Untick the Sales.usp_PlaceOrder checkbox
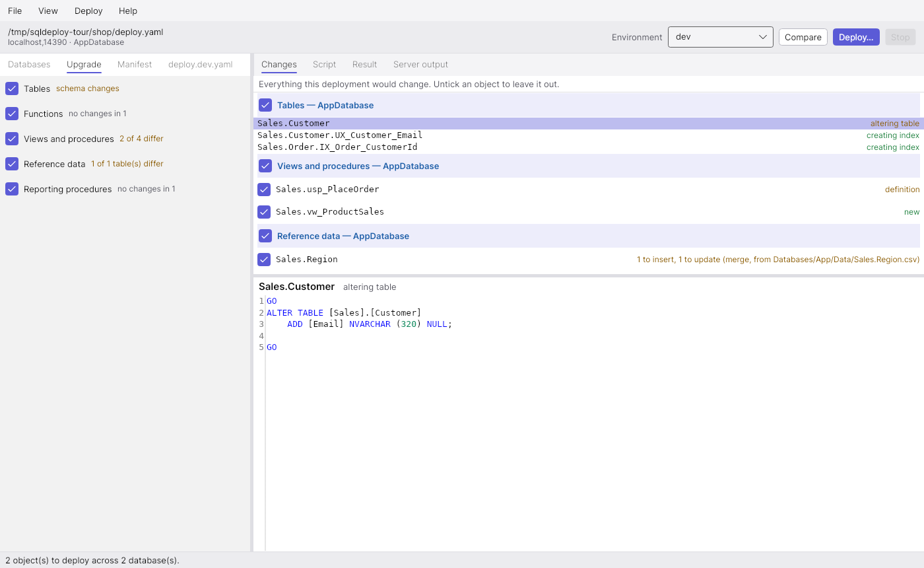Screen dimensions: 924x568 264,190
